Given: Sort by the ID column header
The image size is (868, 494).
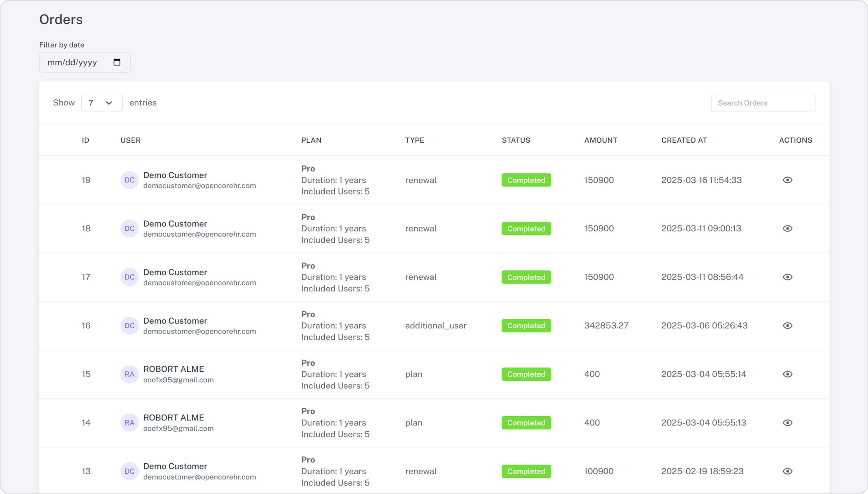Looking at the screenshot, I should tap(85, 140).
